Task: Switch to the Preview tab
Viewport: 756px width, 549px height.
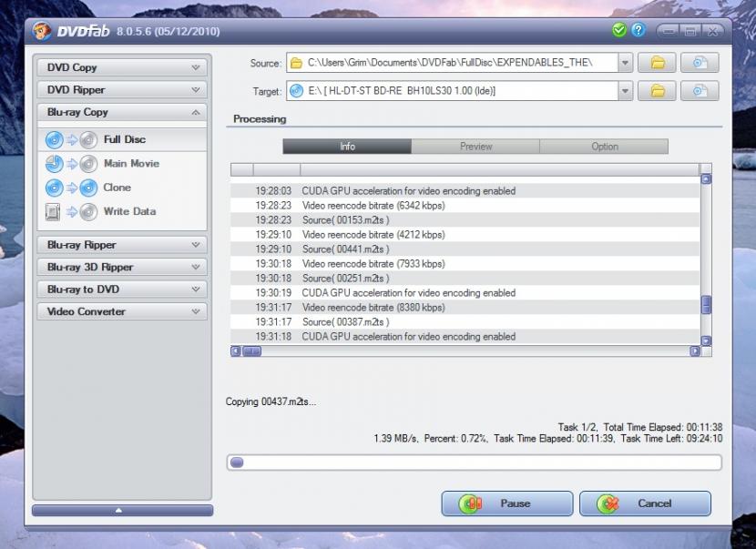Action: pyautogui.click(x=475, y=147)
